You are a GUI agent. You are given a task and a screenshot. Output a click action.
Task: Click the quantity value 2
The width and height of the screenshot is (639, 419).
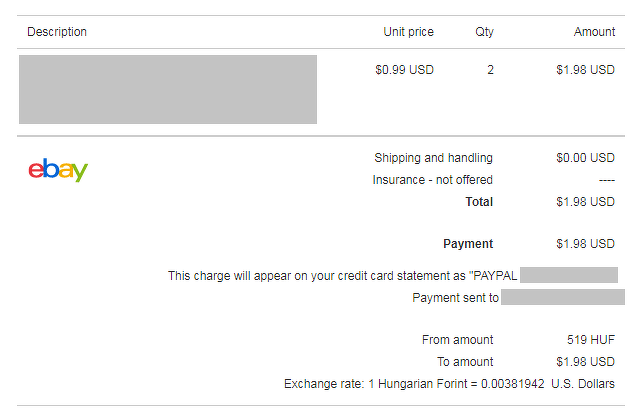pos(490,70)
